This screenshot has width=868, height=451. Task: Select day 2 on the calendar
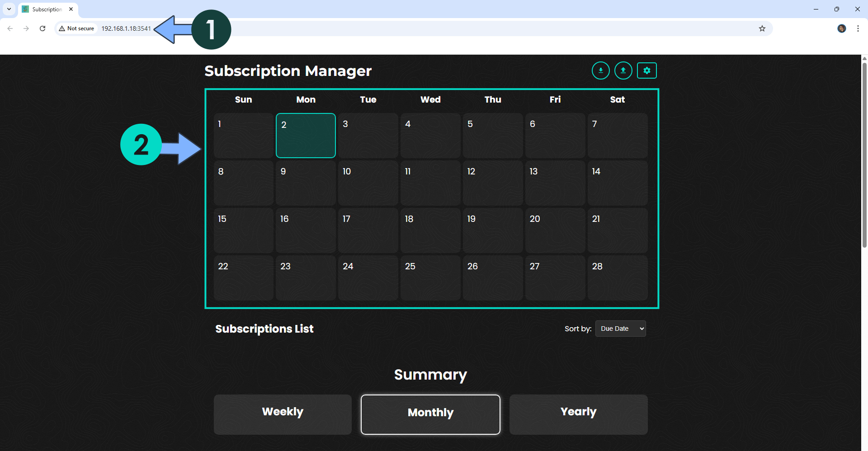point(306,136)
